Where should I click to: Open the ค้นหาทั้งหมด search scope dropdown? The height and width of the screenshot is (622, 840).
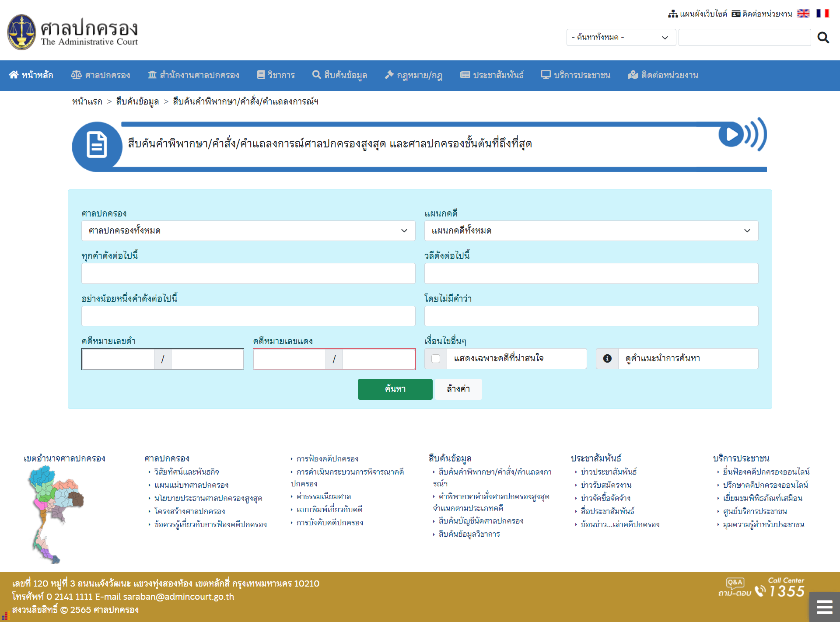pyautogui.click(x=620, y=38)
